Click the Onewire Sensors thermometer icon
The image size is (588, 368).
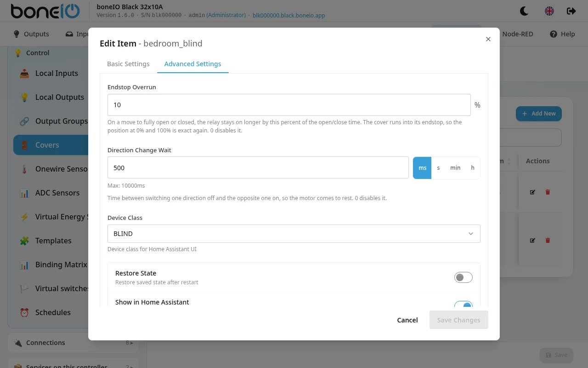(24, 169)
